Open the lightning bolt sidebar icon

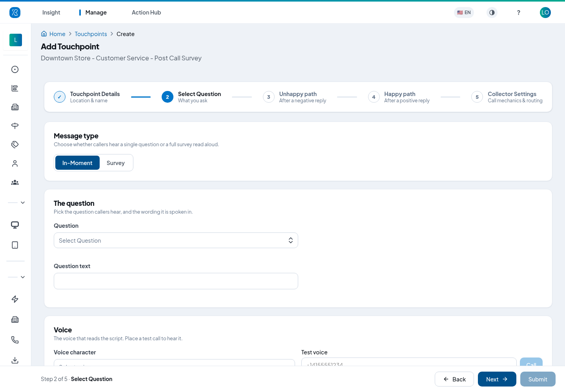tap(15, 299)
